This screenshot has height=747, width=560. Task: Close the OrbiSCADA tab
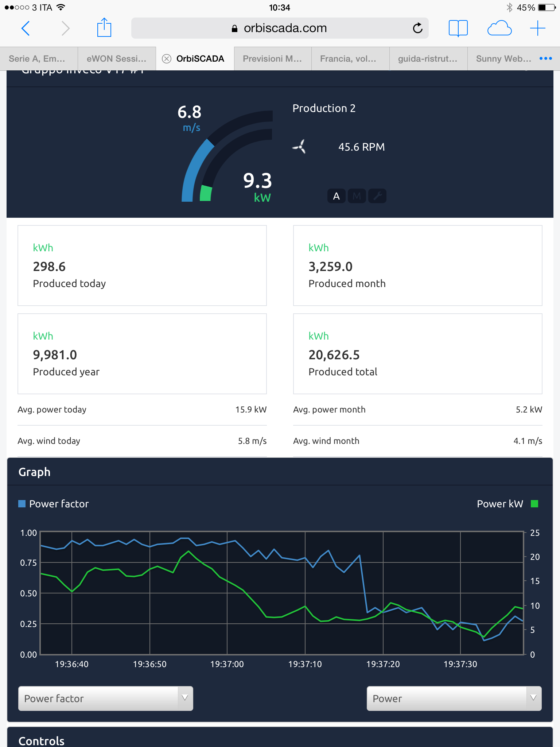[167, 59]
